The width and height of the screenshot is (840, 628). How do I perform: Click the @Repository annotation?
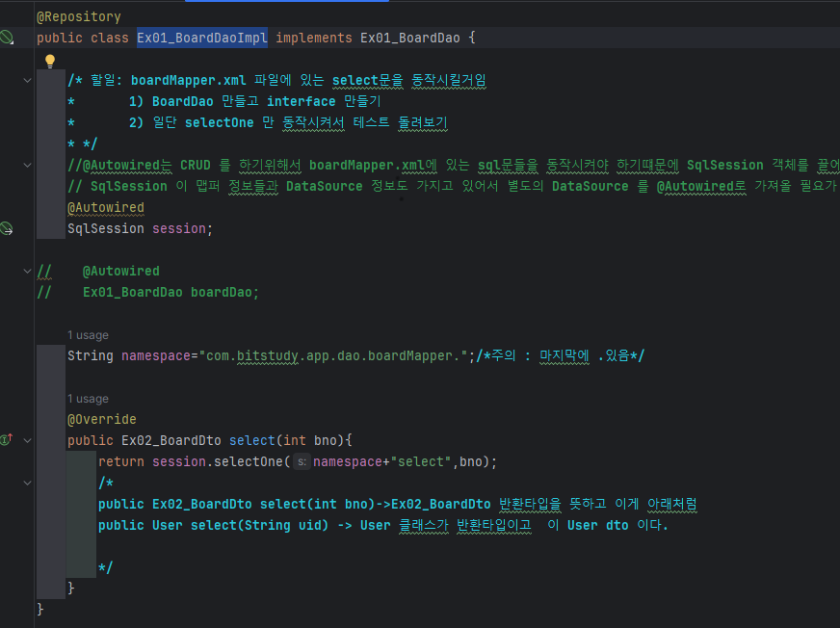point(79,16)
